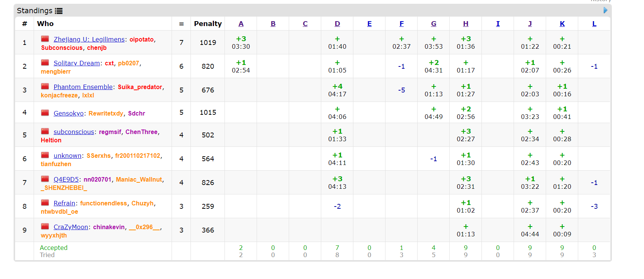The height and width of the screenshot is (279, 644).
Task: Click the flag beside Zhejiang U: Legilimens
Action: [45, 39]
